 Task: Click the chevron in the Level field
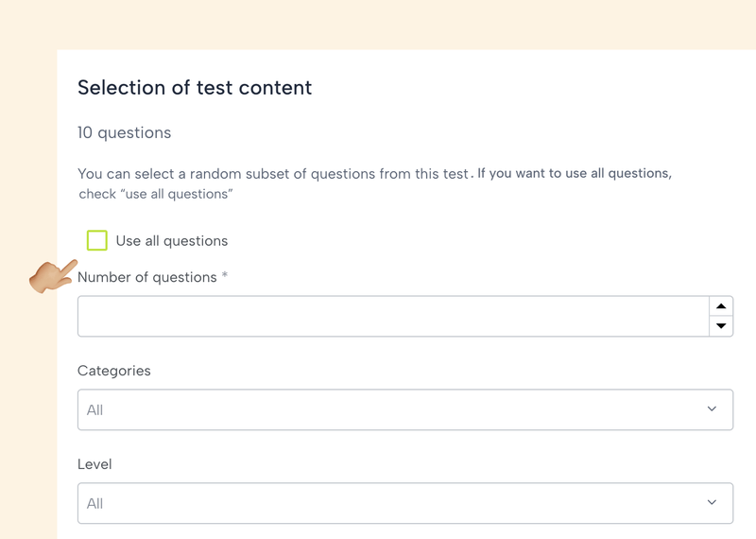pyautogui.click(x=712, y=502)
